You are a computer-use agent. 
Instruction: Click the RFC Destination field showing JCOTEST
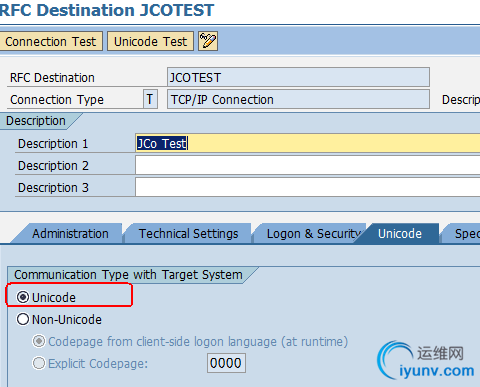(298, 77)
